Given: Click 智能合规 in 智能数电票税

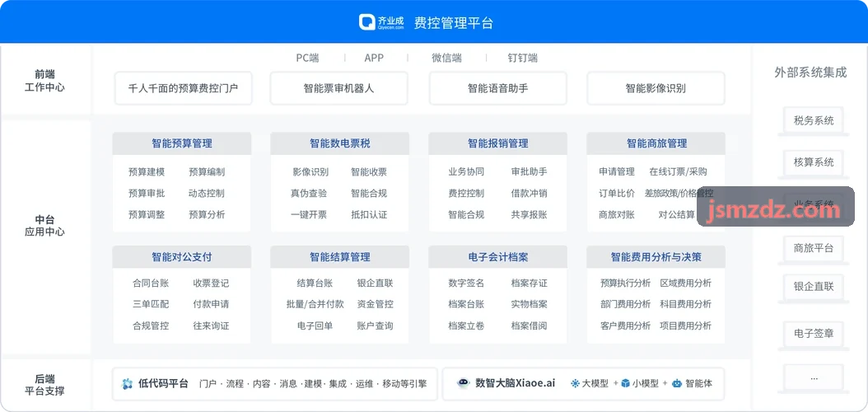Looking at the screenshot, I should [369, 194].
